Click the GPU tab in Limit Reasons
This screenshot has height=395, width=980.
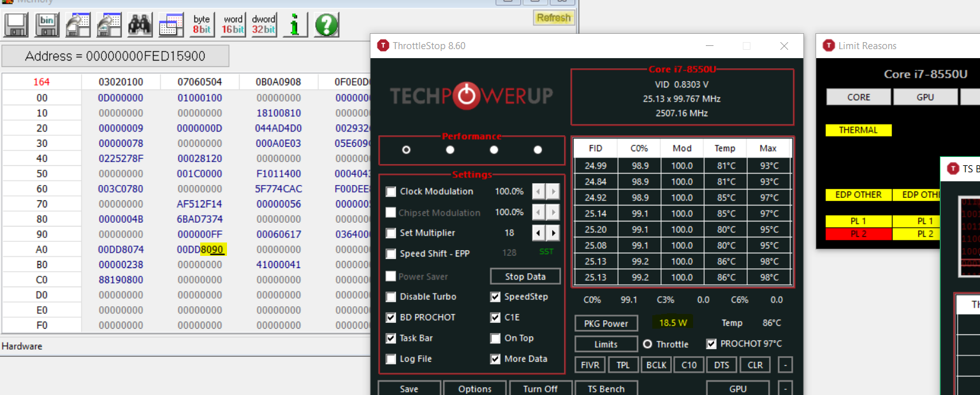tap(925, 97)
